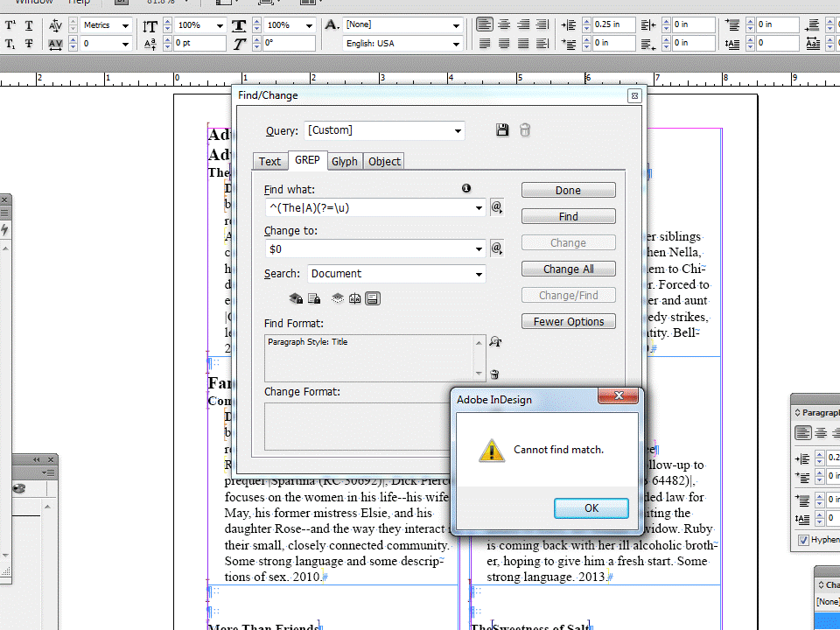
Task: Save the query with the disk icon
Action: (x=502, y=130)
